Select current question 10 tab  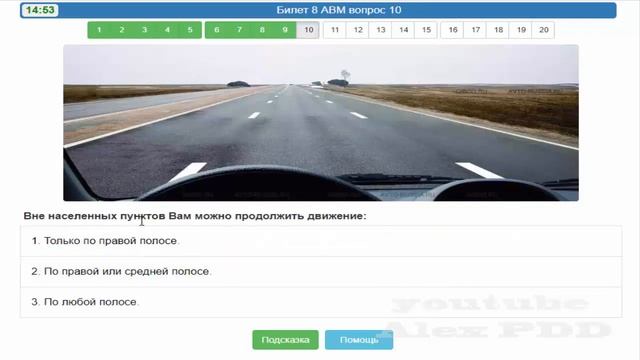click(x=308, y=30)
